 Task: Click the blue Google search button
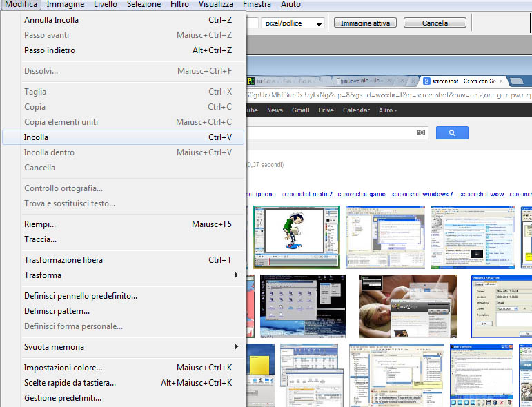click(452, 132)
